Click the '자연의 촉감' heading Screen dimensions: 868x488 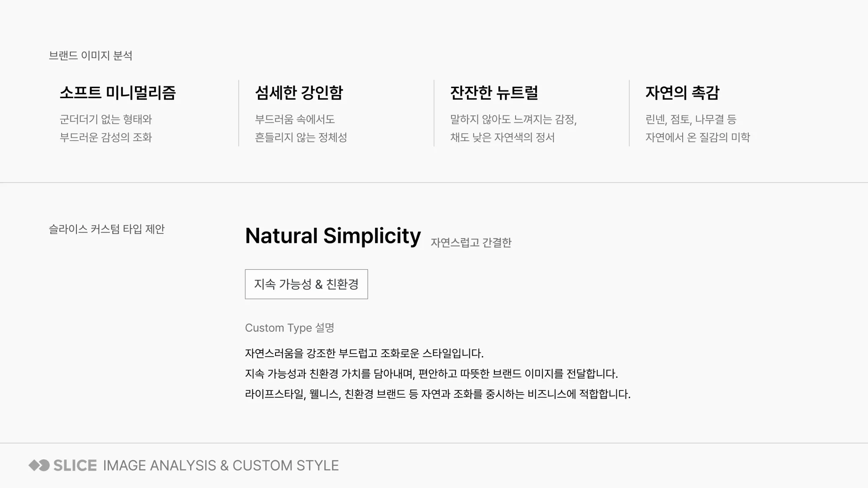point(682,92)
